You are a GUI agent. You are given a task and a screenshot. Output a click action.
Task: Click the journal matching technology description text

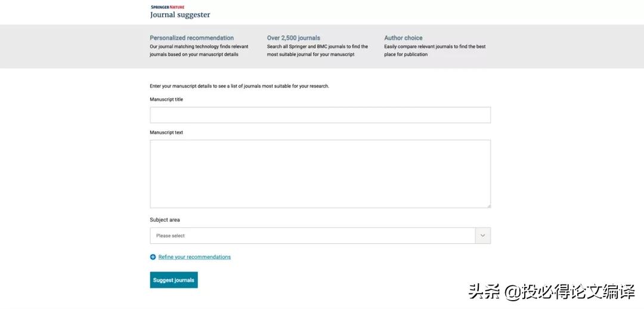click(x=199, y=50)
